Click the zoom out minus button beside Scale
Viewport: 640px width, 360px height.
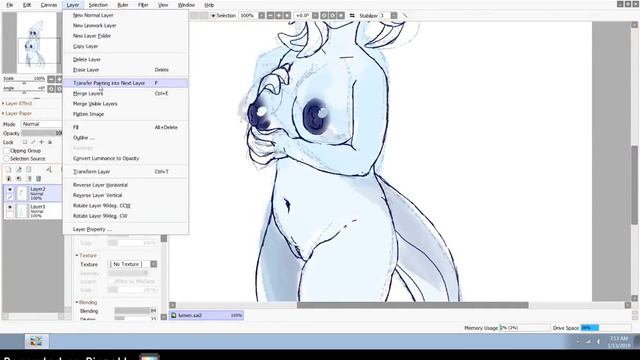[51, 79]
